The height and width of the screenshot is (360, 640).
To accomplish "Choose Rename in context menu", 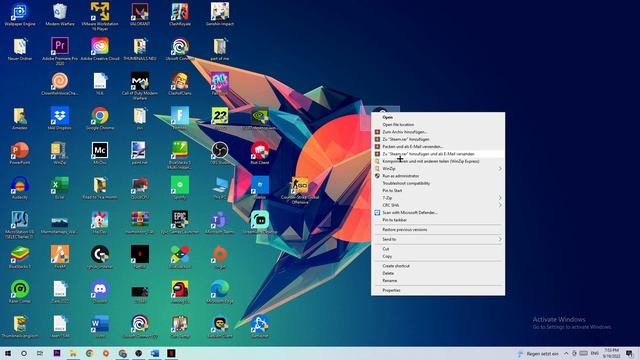I will tap(438, 280).
